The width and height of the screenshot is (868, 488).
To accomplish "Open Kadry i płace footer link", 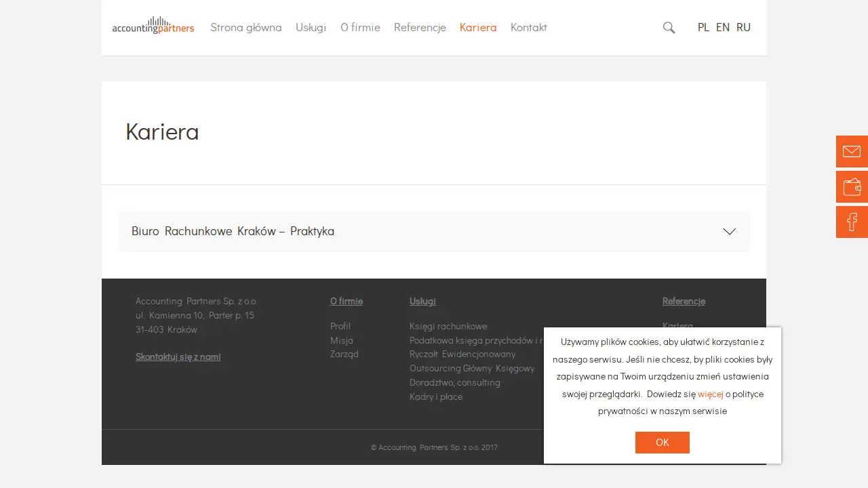I will pos(436,396).
